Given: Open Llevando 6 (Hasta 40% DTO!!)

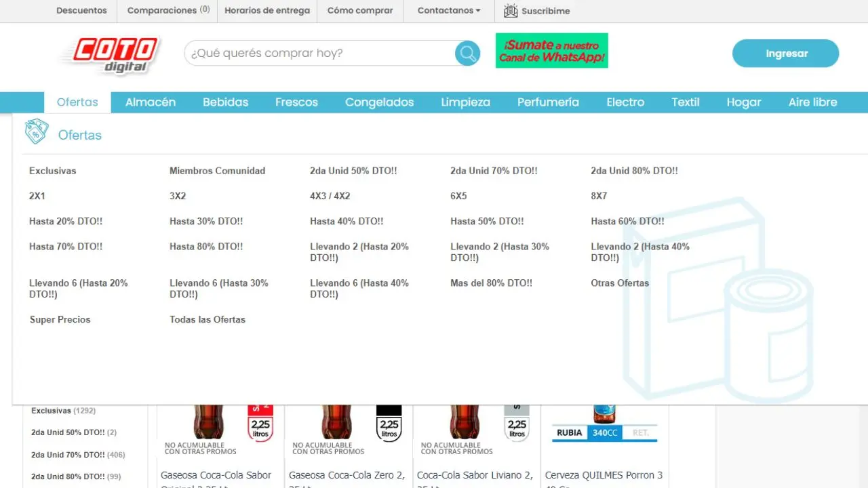Looking at the screenshot, I should click(359, 289).
